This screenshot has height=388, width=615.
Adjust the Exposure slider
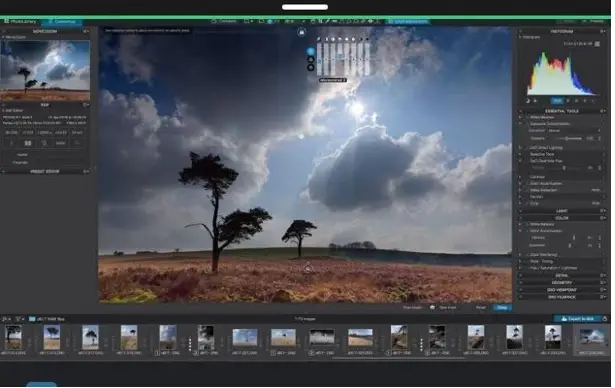click(570, 138)
